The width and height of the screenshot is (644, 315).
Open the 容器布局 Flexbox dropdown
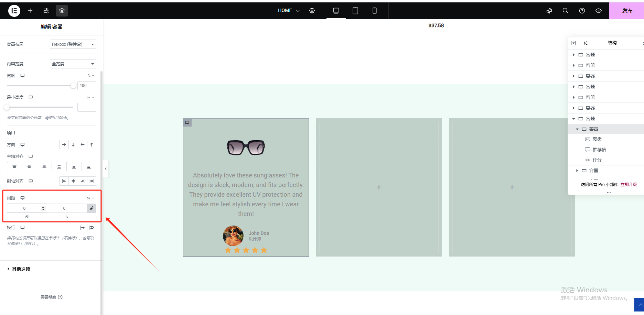click(x=73, y=44)
